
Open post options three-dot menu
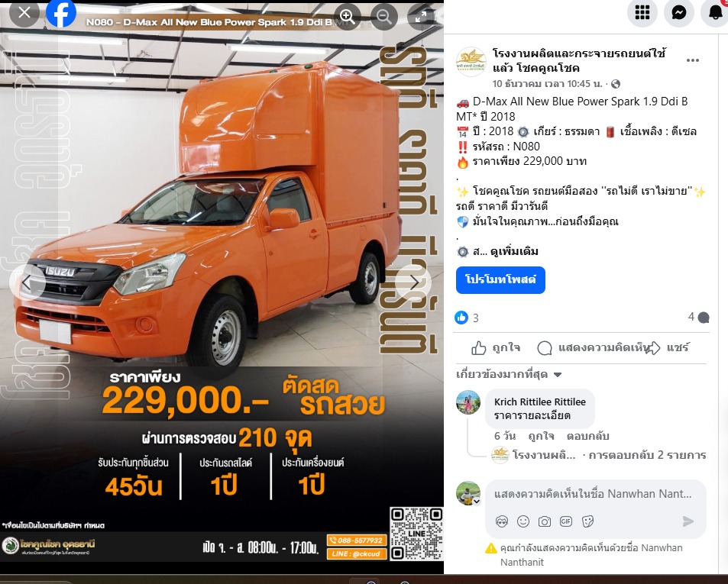693,61
